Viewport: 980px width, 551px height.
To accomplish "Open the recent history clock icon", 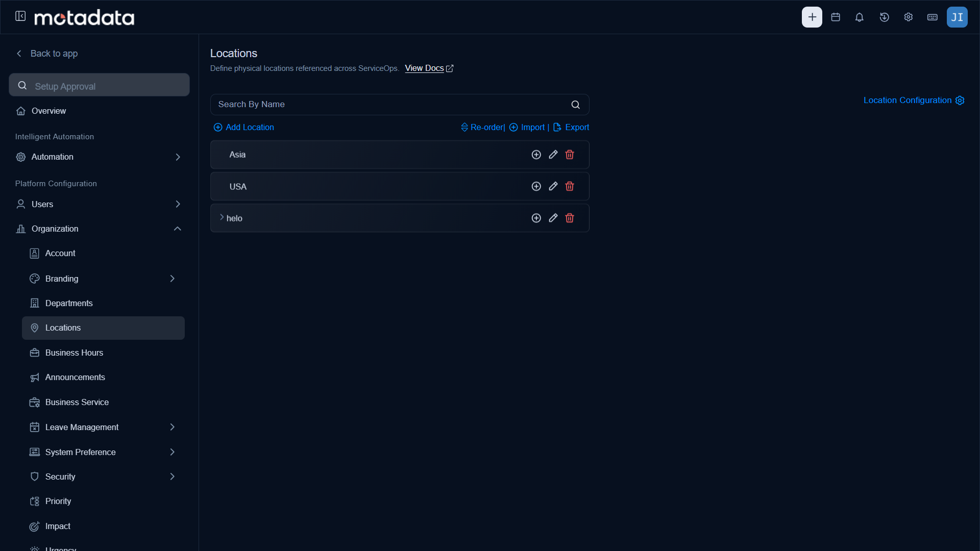I will (x=885, y=17).
